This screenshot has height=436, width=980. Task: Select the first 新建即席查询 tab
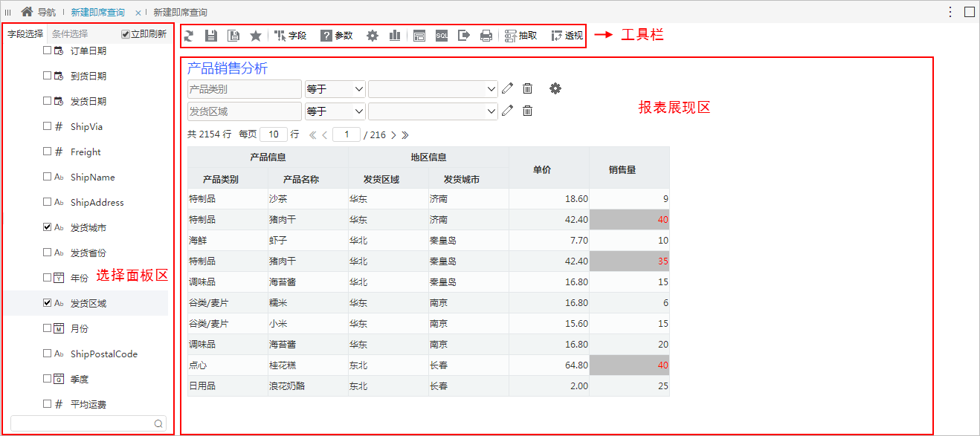pos(98,13)
